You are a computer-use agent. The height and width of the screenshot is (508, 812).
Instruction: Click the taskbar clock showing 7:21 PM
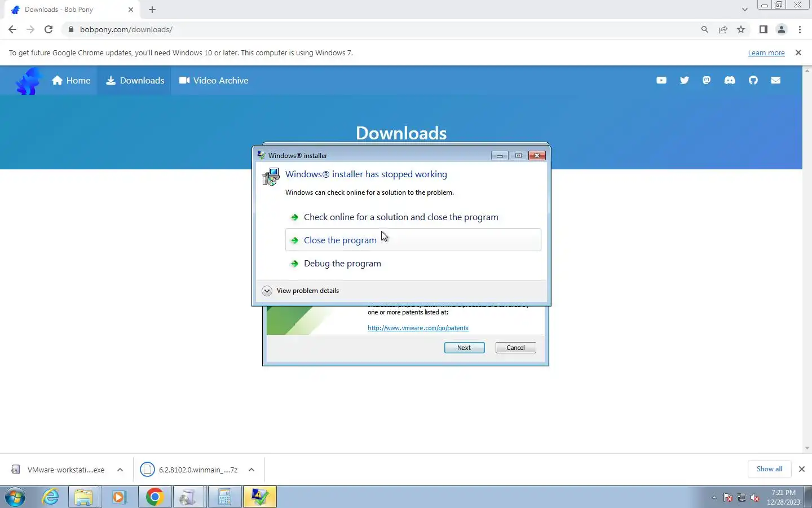click(x=783, y=497)
